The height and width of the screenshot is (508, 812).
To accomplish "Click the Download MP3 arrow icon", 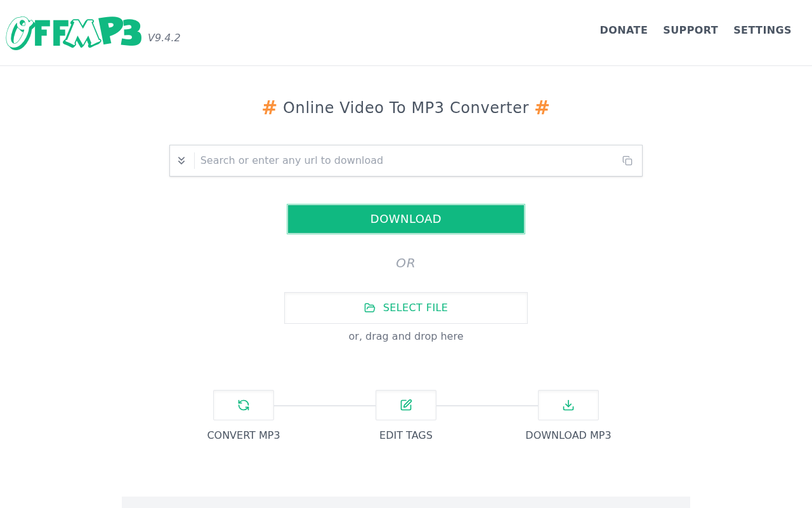I will pos(568,405).
